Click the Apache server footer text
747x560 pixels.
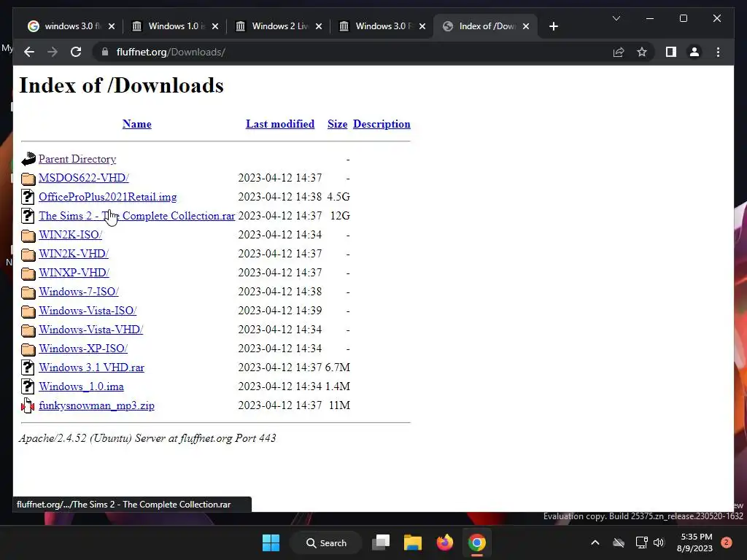147,438
